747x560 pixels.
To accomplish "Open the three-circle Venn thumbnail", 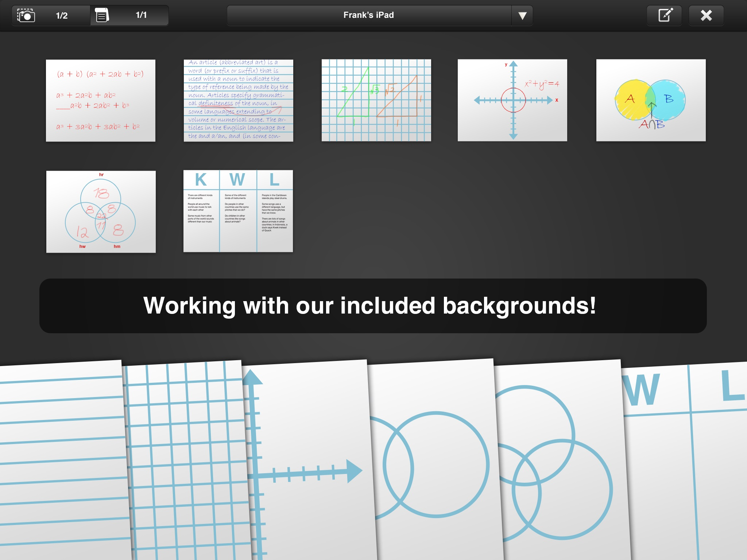I will point(101,212).
